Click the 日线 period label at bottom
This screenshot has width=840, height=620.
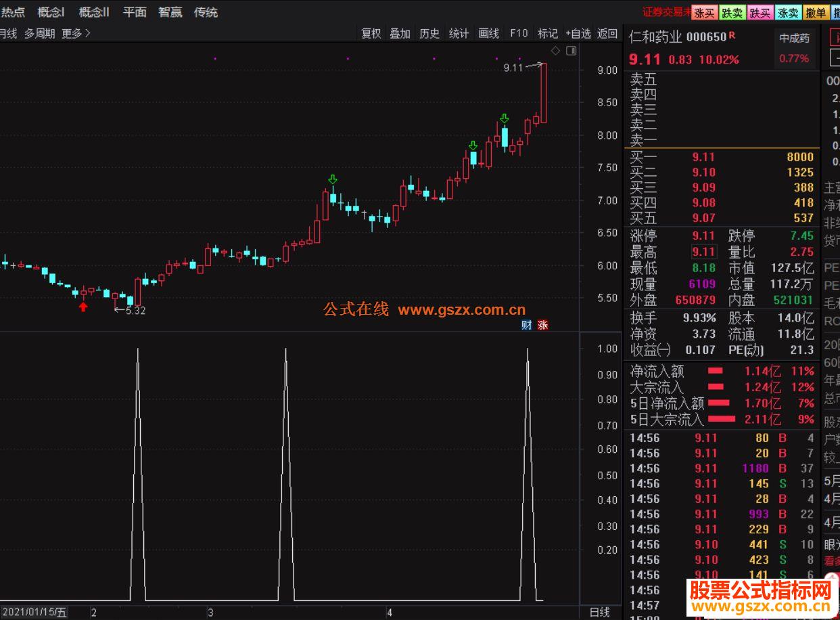pyautogui.click(x=599, y=613)
